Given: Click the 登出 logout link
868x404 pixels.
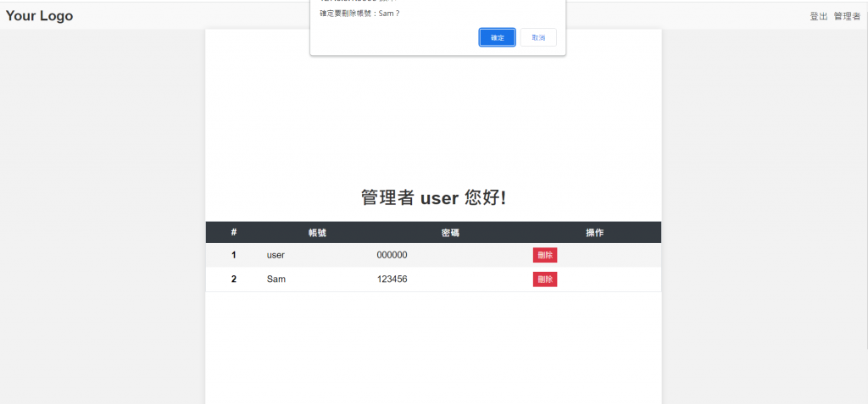Looking at the screenshot, I should point(819,17).
